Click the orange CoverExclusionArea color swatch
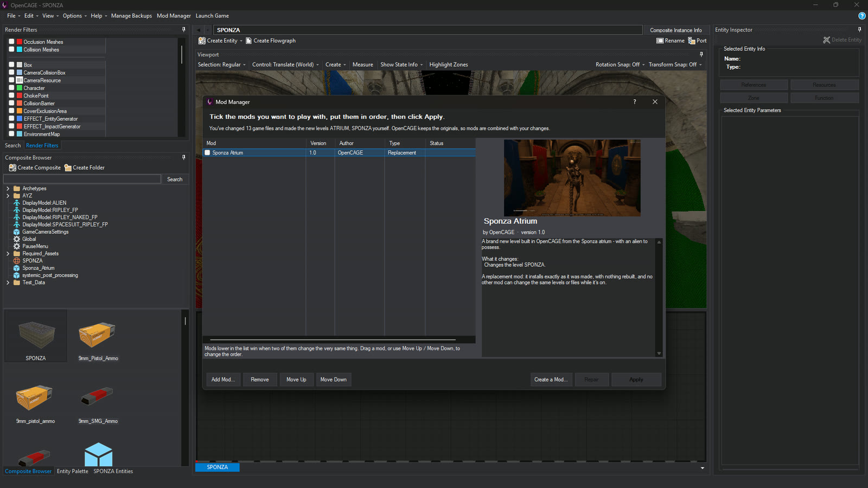The height and width of the screenshot is (488, 868). pyautogui.click(x=20, y=111)
